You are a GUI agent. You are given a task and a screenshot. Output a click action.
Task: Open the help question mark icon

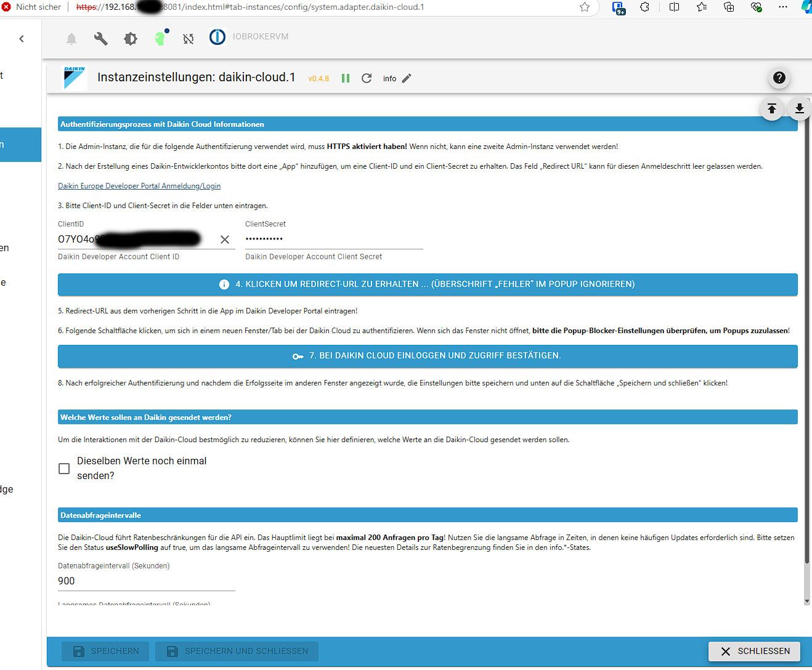(x=779, y=78)
